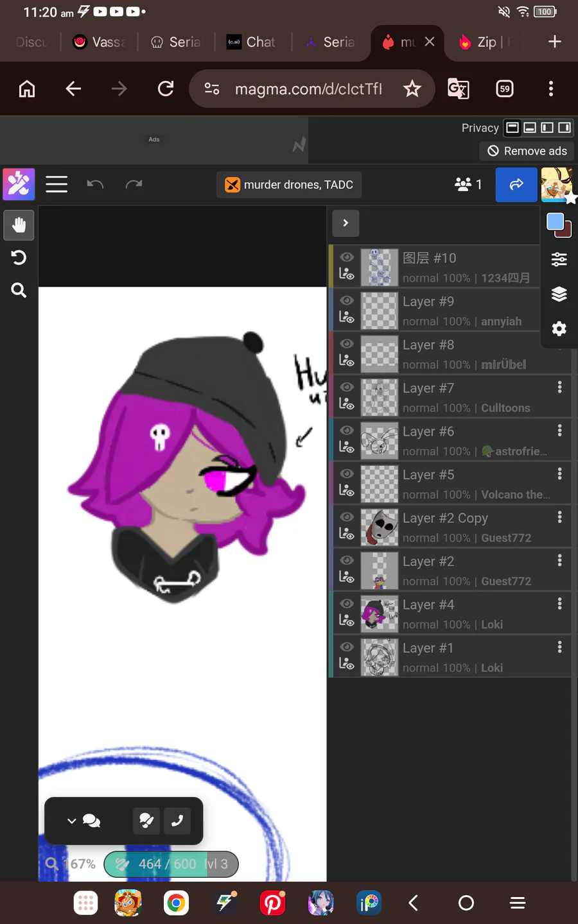Toggle visibility of Layer #6
Image resolution: width=578 pixels, height=924 pixels.
347,431
